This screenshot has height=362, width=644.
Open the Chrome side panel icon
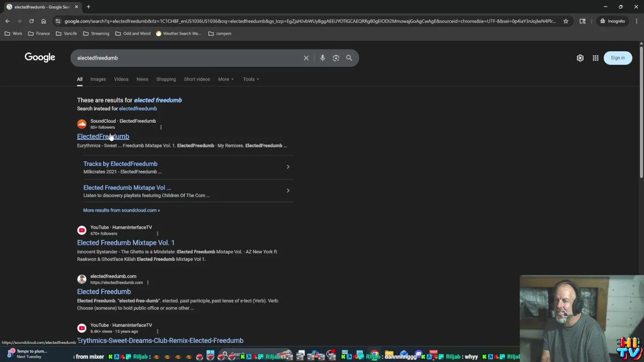[583, 21]
